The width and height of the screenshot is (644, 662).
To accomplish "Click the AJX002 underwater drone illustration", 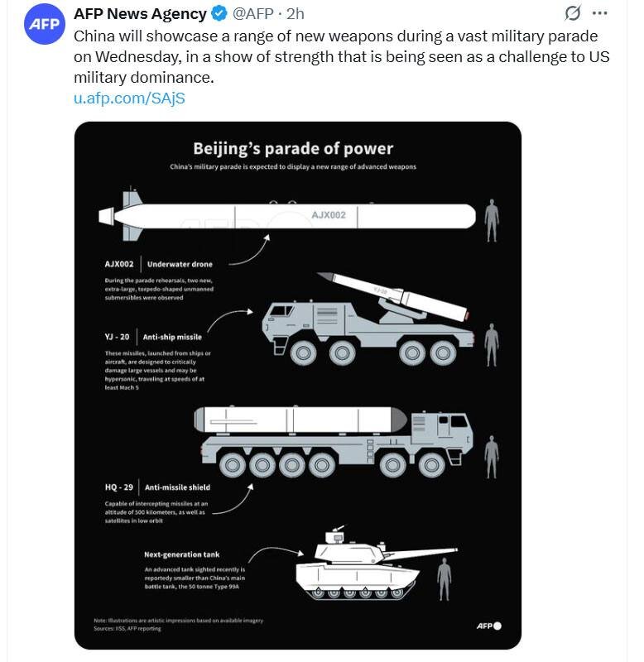I will (x=287, y=215).
